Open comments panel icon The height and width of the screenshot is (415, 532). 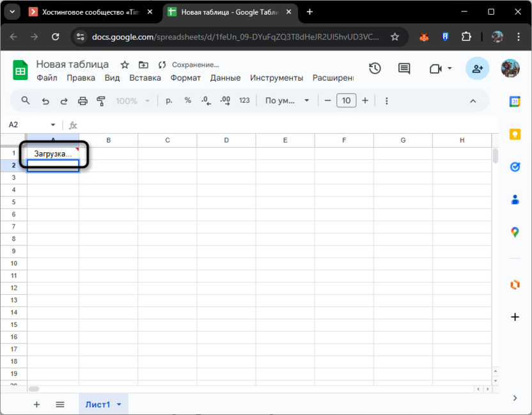[x=403, y=68]
